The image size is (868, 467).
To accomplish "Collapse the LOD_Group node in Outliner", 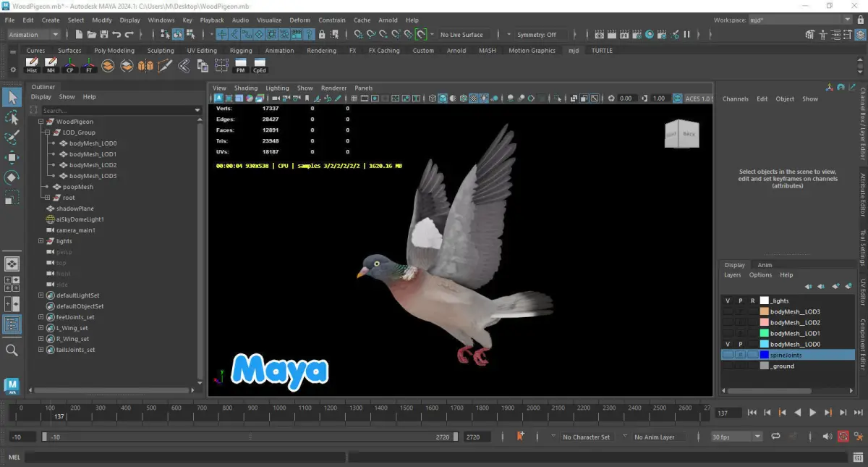I will 47,132.
